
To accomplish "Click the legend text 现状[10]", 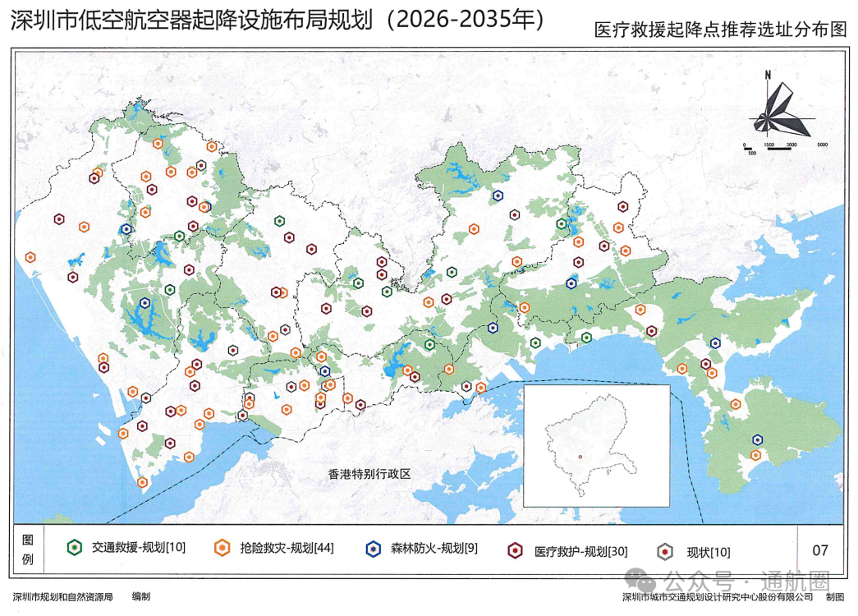I will pos(709,553).
